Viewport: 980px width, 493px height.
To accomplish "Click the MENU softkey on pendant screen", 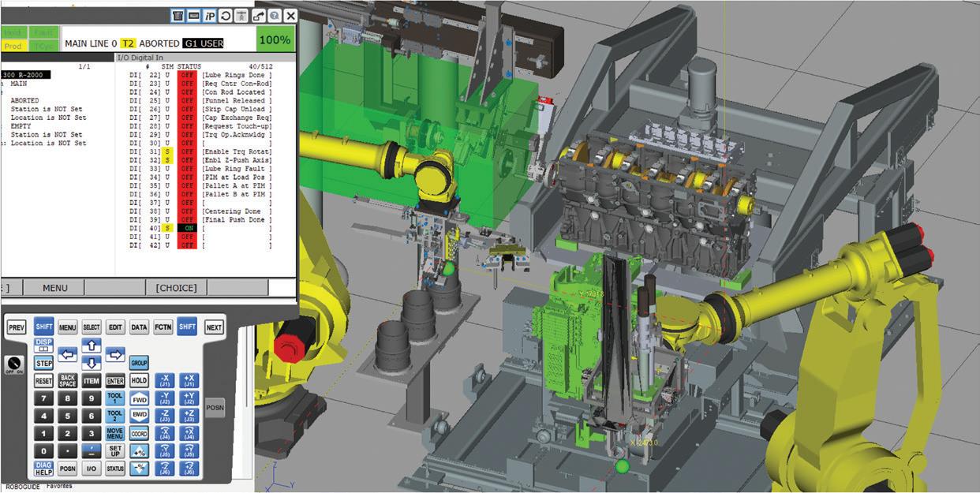I will (x=55, y=288).
